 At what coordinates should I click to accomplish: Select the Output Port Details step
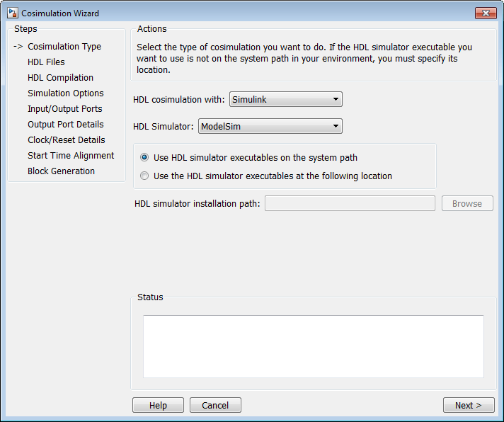click(65, 125)
